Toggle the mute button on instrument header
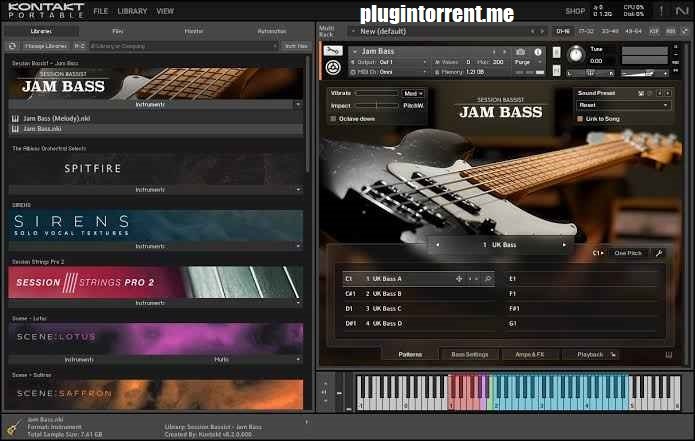This screenshot has width=695, height=441. pyautogui.click(x=556, y=70)
